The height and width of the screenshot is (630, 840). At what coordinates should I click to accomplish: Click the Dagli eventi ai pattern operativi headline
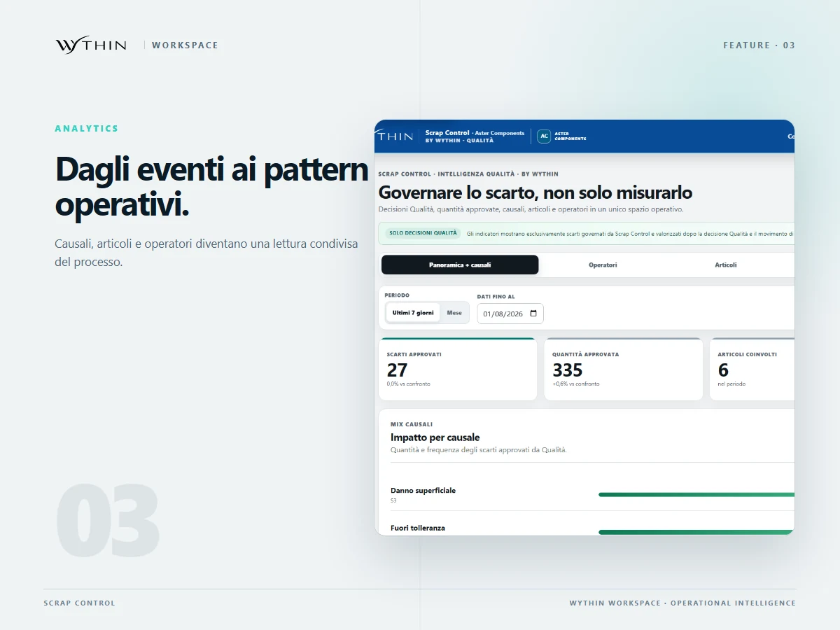(x=211, y=187)
